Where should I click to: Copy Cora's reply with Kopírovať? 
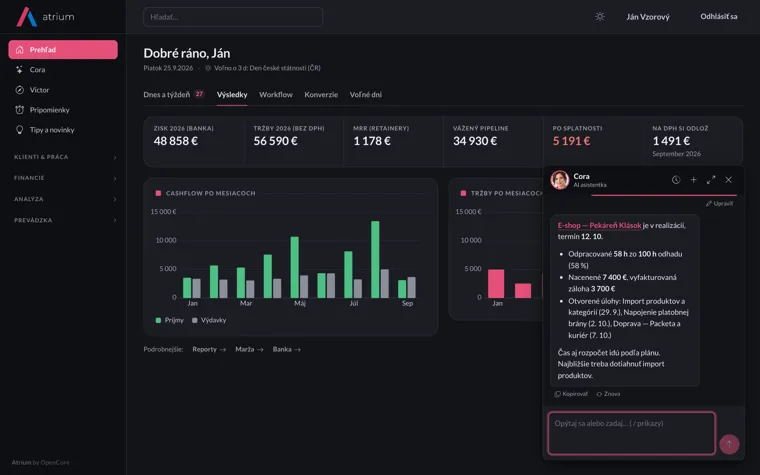(571, 394)
